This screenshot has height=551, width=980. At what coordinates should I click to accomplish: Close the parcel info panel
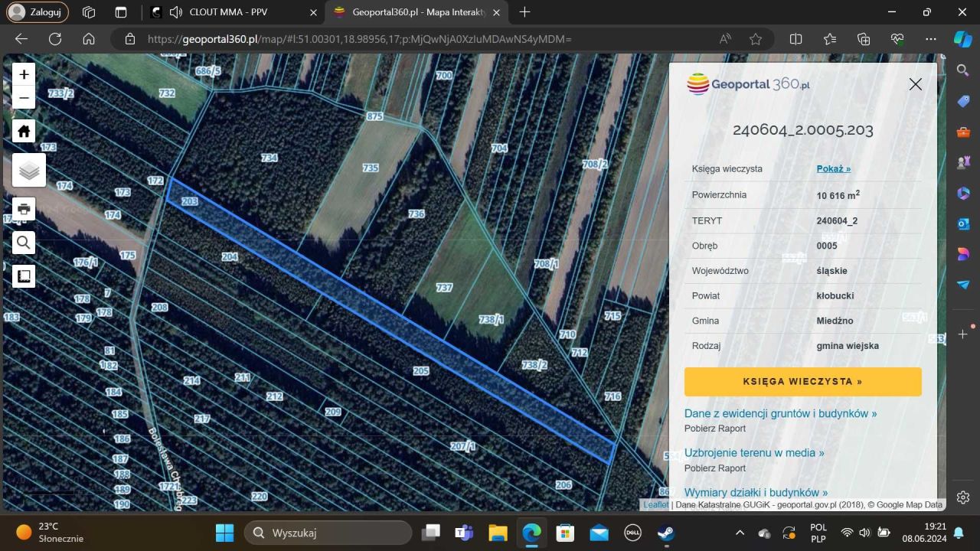915,84
